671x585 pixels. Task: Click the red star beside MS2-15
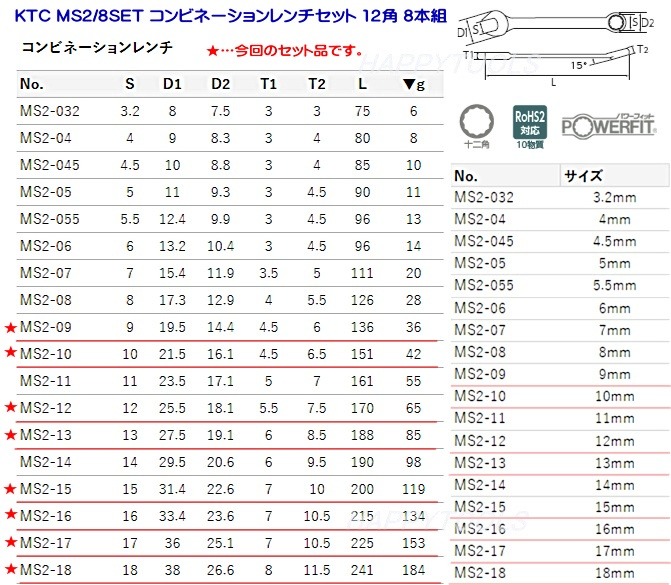coord(11,488)
